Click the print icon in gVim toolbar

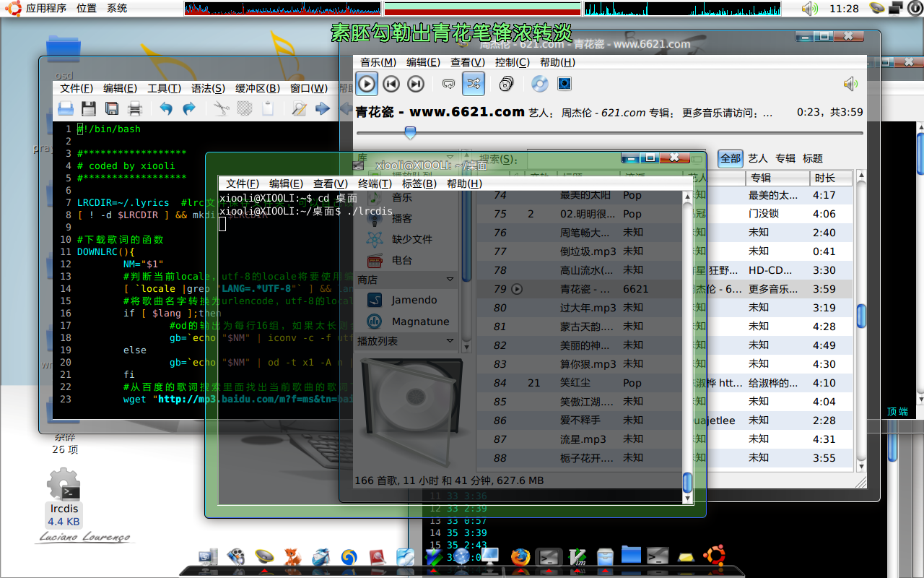coord(135,109)
